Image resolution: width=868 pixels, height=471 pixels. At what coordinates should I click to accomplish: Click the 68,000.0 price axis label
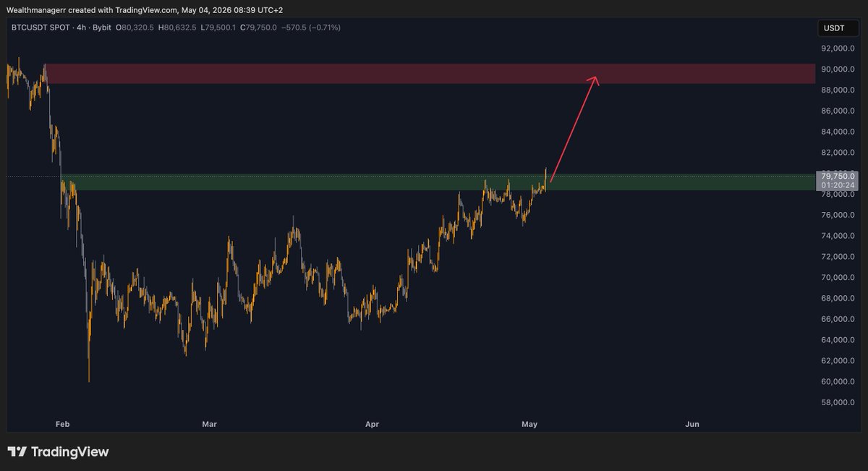(x=839, y=299)
